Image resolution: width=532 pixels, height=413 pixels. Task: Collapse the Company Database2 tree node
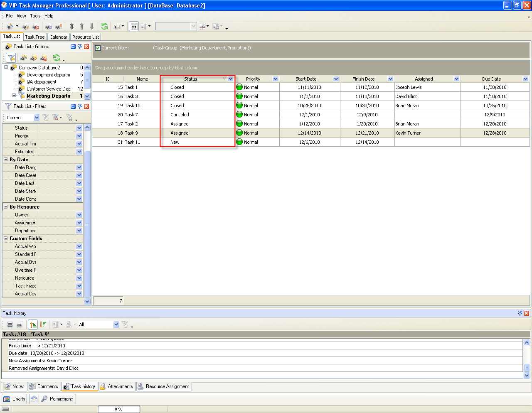pyautogui.click(x=6, y=67)
